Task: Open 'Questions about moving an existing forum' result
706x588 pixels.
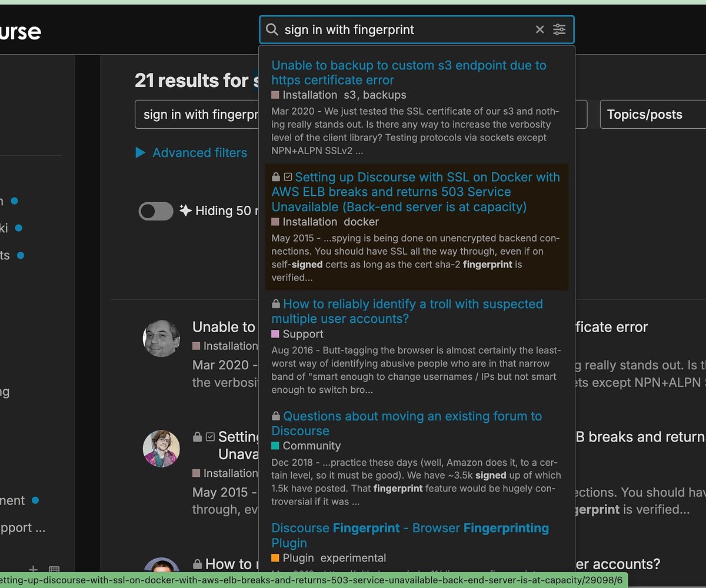Action: pos(406,423)
